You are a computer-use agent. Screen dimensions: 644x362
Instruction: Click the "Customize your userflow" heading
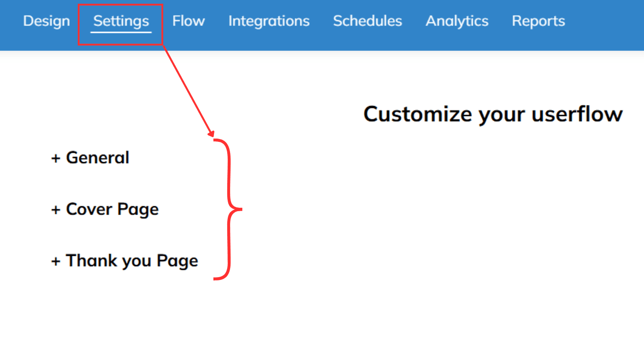coord(493,114)
